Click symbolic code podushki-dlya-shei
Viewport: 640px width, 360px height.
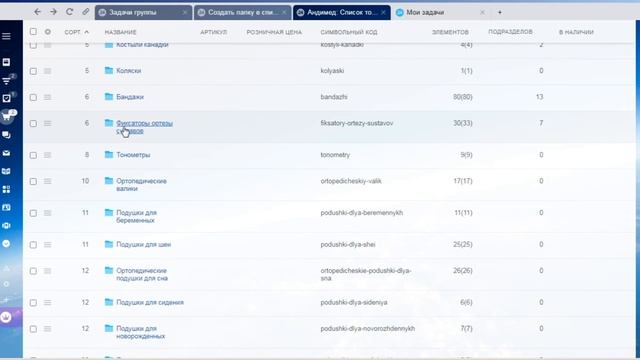348,244
